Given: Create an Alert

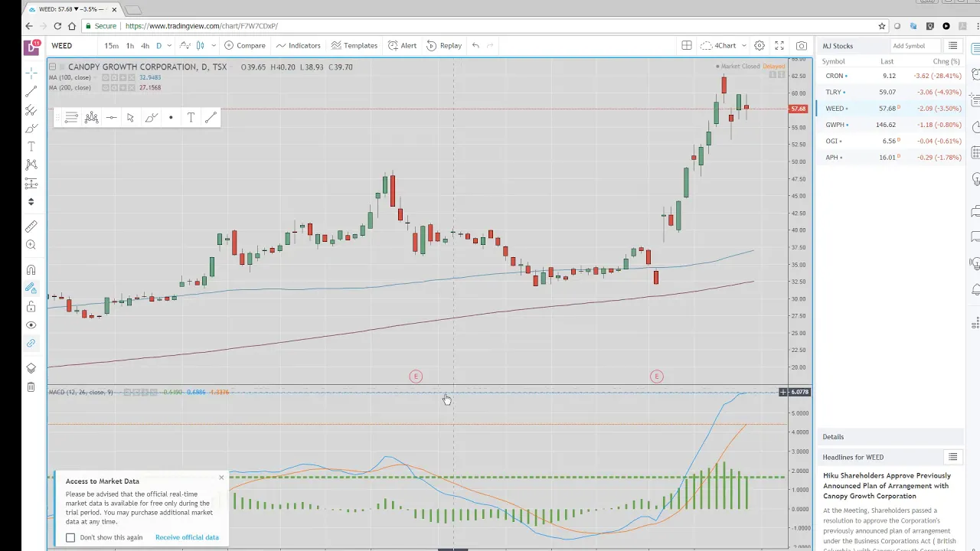Looking at the screenshot, I should pos(403,46).
